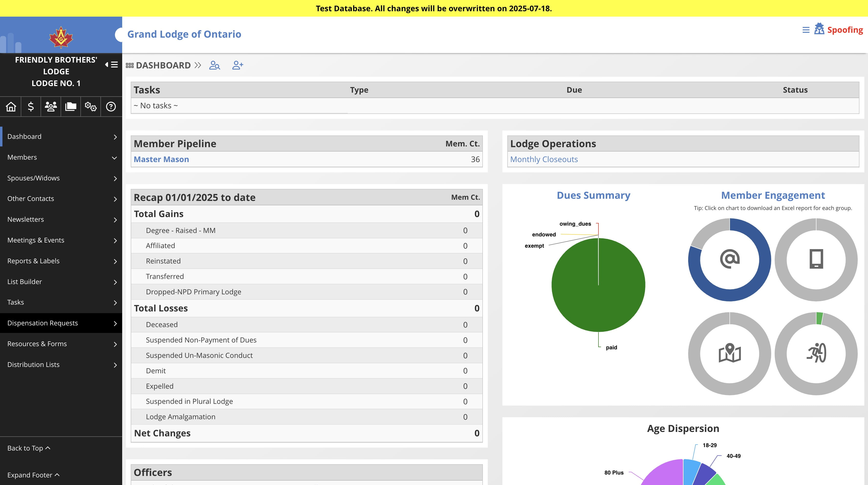Click the add member icon beside Dashboard

(x=238, y=65)
